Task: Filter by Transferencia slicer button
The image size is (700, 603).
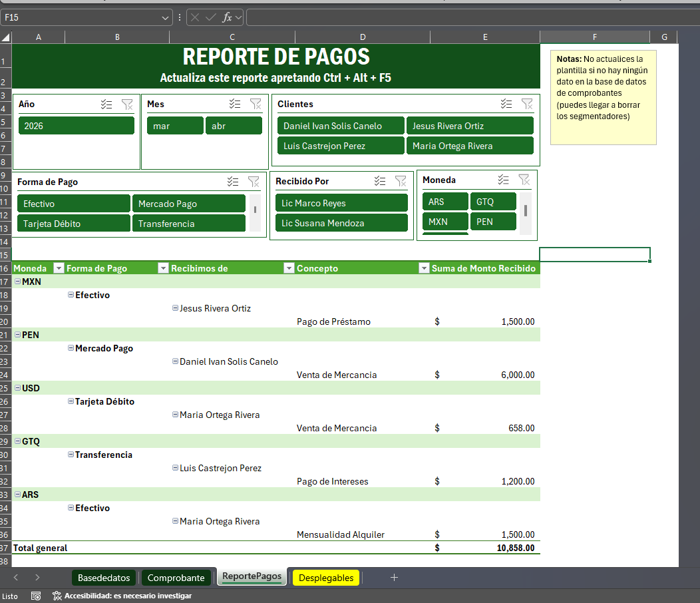Action: click(189, 224)
